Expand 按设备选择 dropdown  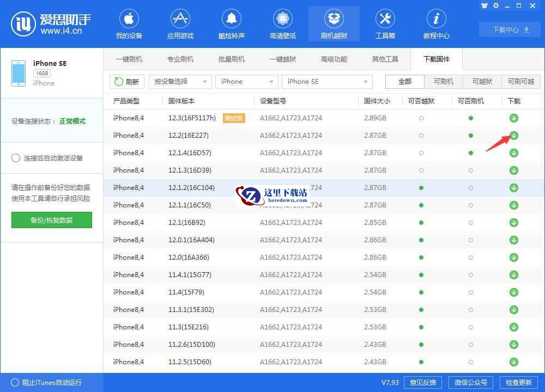(180, 82)
